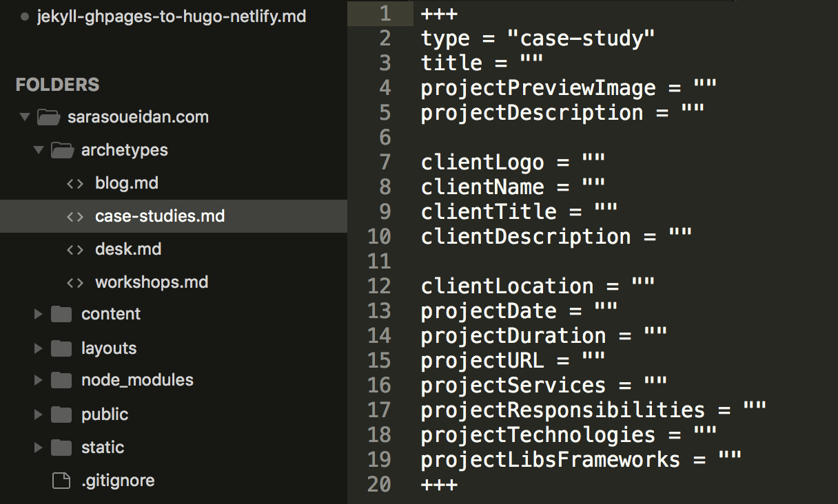Click the content folder icon
The height and width of the screenshot is (504, 838).
(x=61, y=314)
